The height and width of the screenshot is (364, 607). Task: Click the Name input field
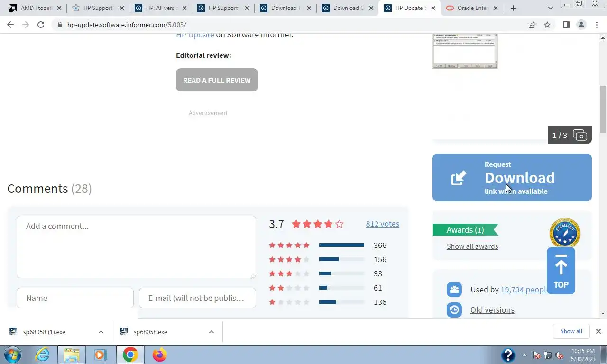75,298
